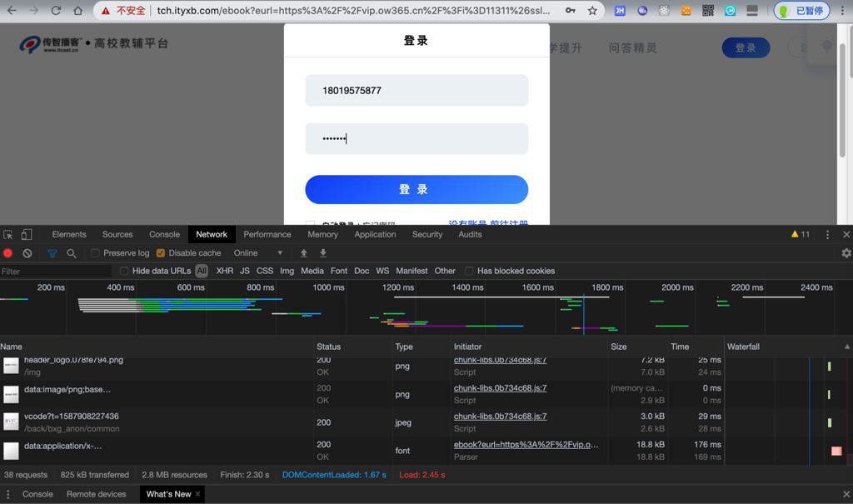Open the Chrome three-dot menu
Image resolution: width=853 pixels, height=504 pixels.
842,10
